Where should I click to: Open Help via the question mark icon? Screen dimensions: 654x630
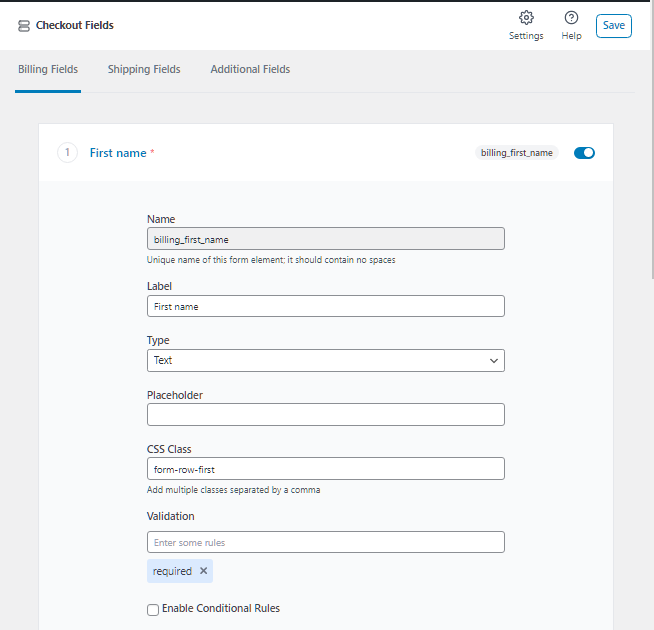(x=571, y=18)
